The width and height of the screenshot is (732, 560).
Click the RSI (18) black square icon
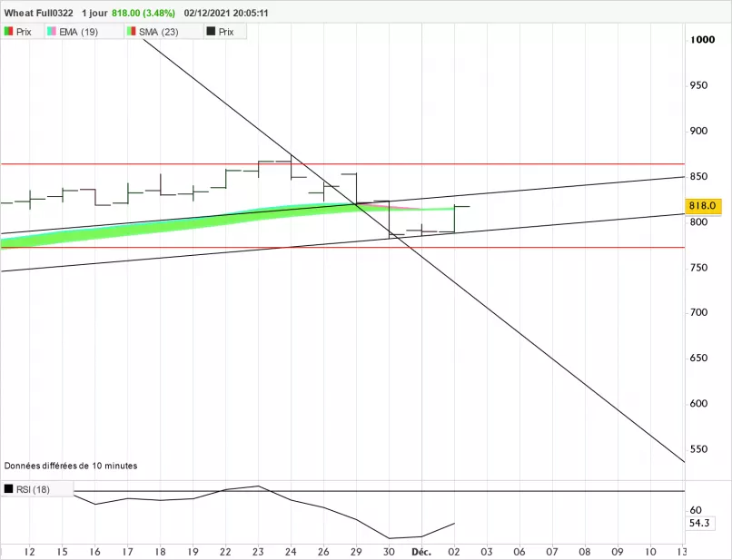(x=8, y=489)
